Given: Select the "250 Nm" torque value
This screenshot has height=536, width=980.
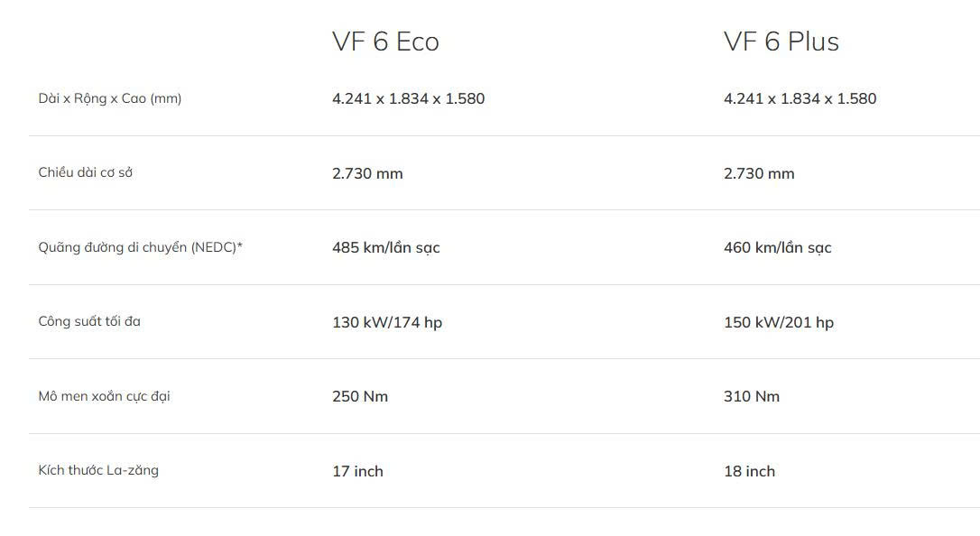Looking at the screenshot, I should pos(359,396).
